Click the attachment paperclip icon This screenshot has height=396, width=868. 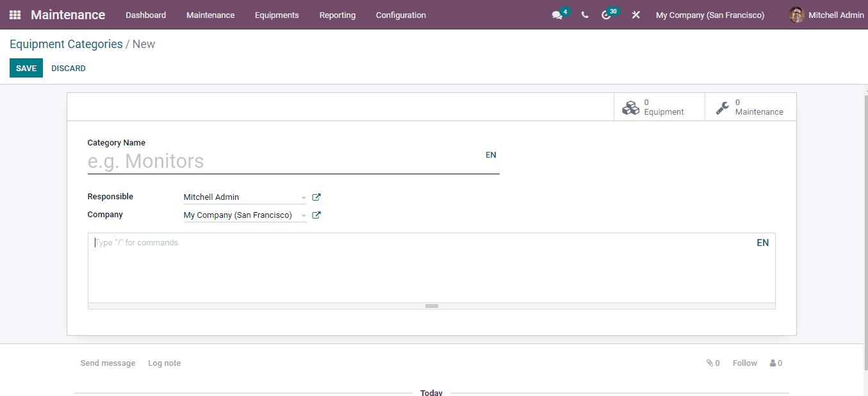click(x=710, y=363)
